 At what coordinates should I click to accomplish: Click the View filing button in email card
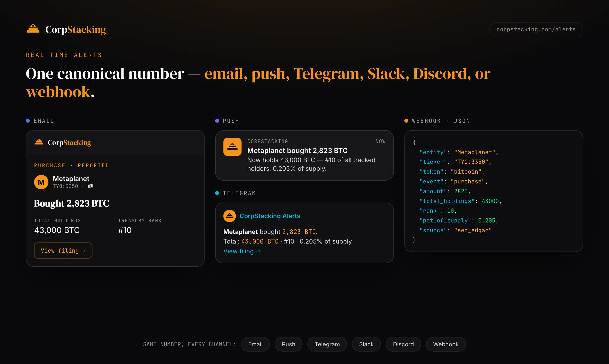[63, 250]
